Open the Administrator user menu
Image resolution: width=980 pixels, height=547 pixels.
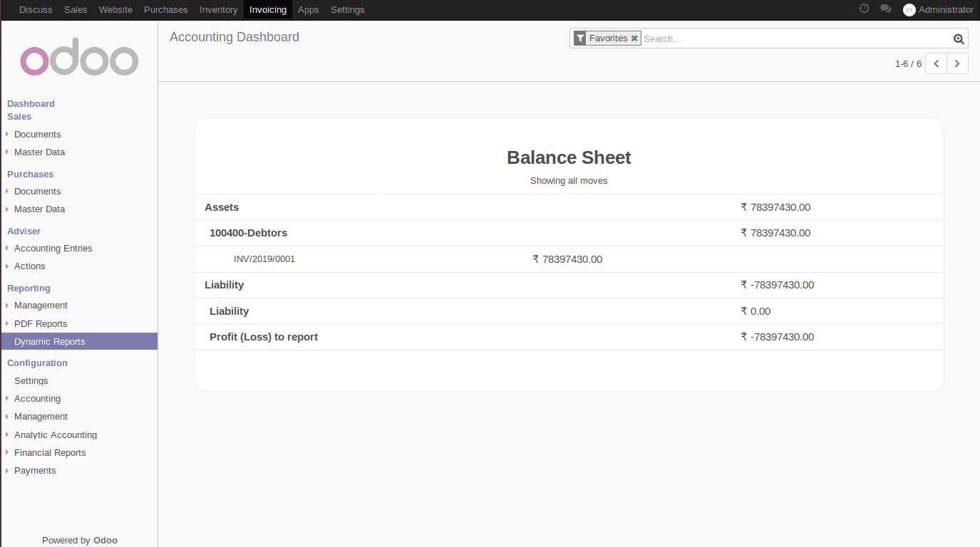[x=938, y=10]
